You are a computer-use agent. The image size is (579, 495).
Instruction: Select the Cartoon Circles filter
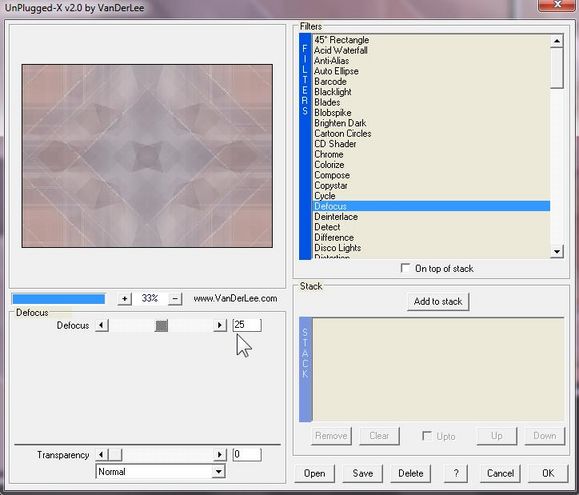(x=431, y=133)
